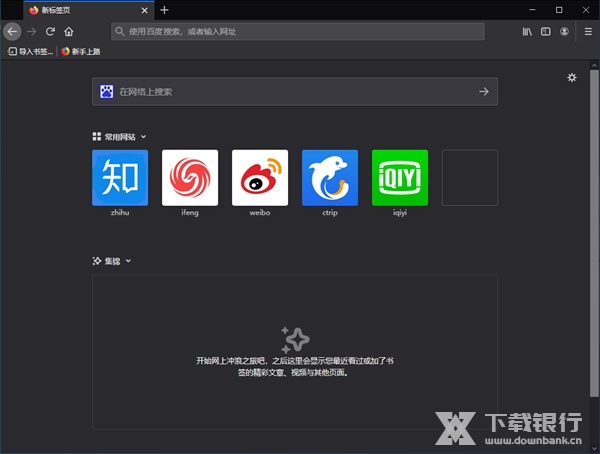Open the 新手上路 bookmark

(84, 51)
